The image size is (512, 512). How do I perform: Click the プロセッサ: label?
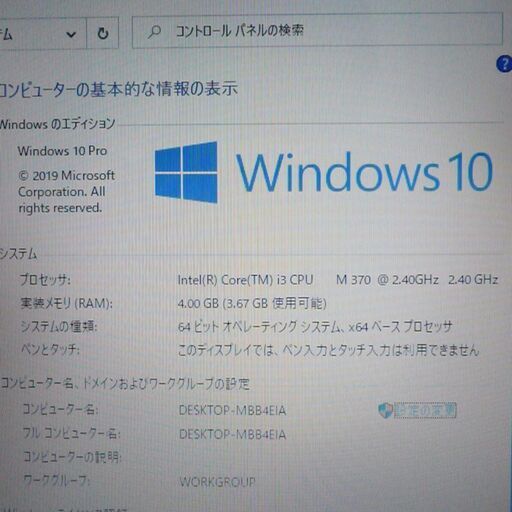click(x=45, y=279)
